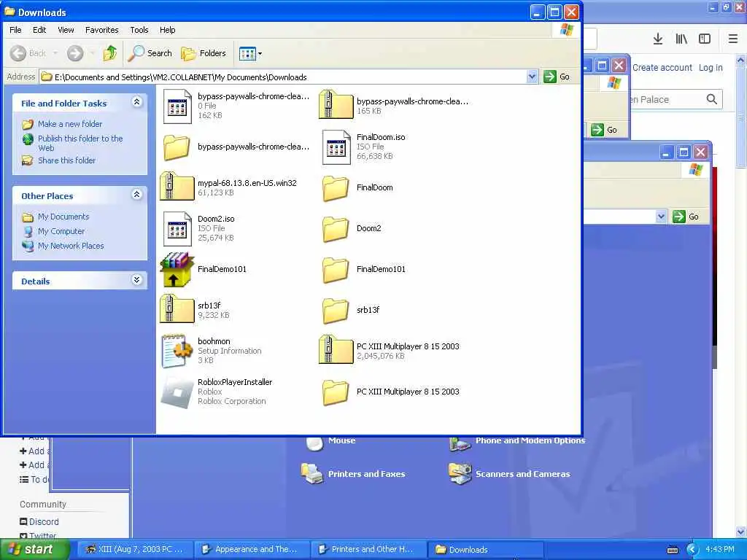747x560 pixels.
Task: Open browser hamburger menu
Action: tap(732, 39)
